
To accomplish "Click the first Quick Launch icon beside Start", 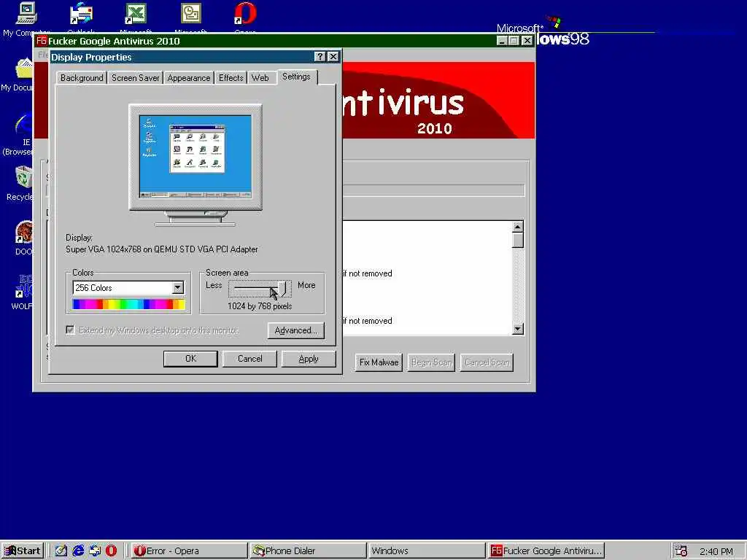I will pyautogui.click(x=61, y=551).
